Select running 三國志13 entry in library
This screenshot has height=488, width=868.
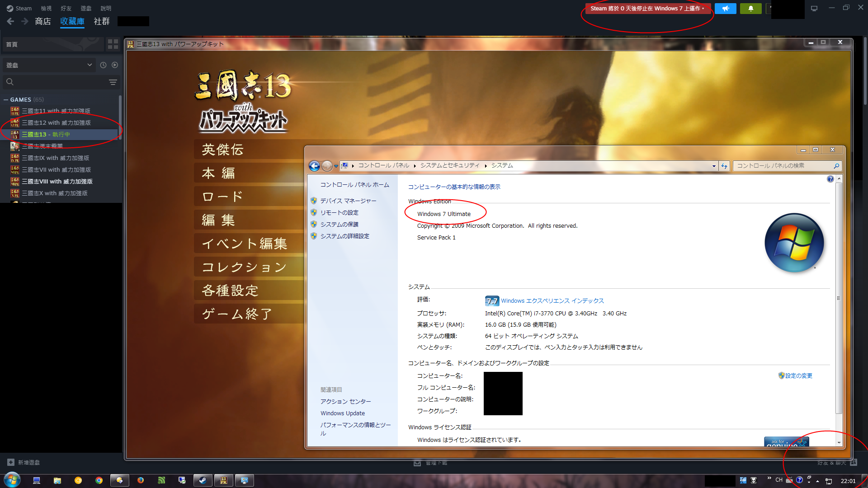point(60,134)
